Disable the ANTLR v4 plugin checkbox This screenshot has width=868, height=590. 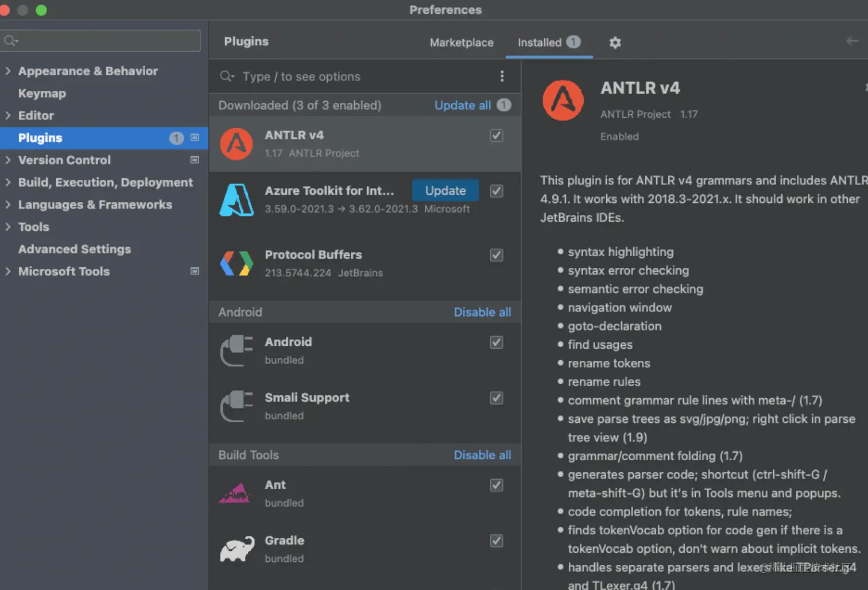(x=497, y=136)
